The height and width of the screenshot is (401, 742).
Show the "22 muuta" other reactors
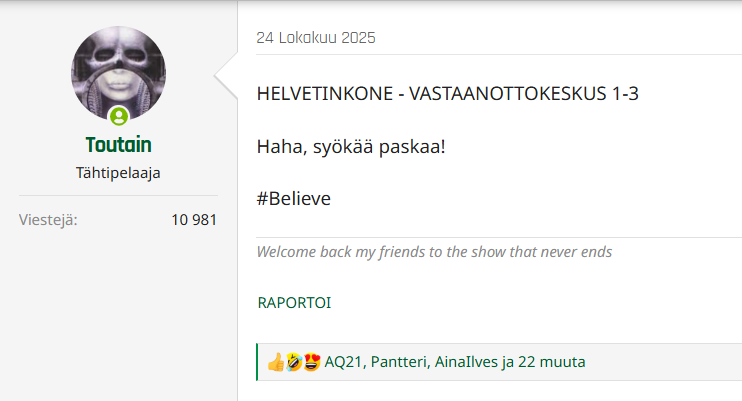[x=553, y=362]
